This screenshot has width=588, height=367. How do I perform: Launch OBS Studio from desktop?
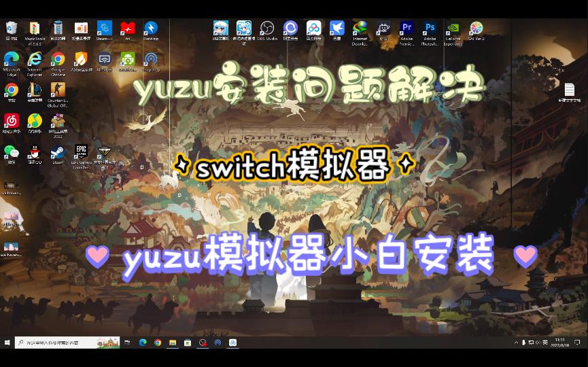pos(267,28)
